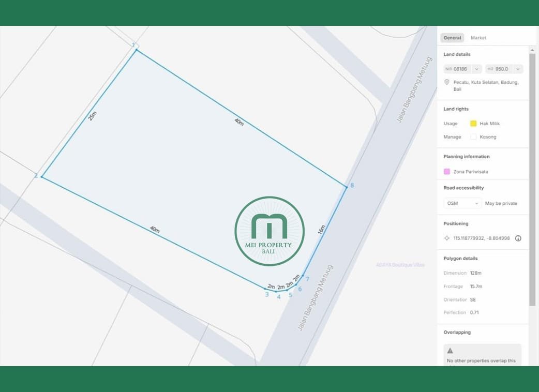Select the General tab

(x=452, y=38)
